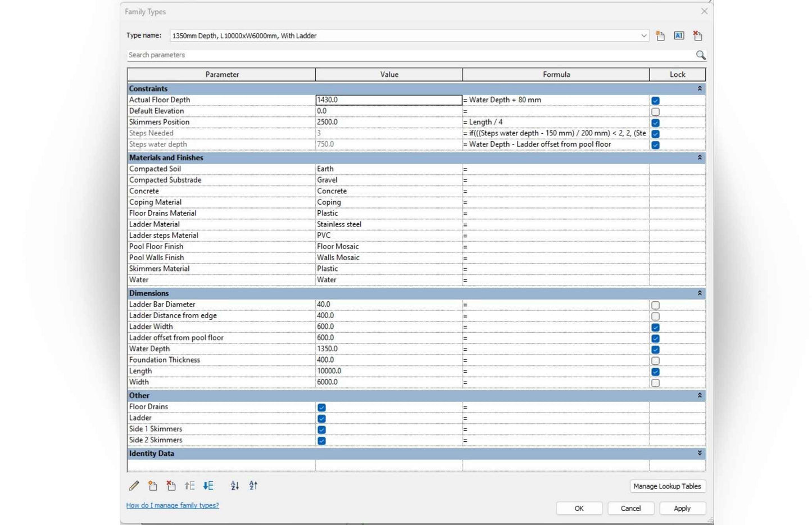Click the search magnifier icon

701,55
